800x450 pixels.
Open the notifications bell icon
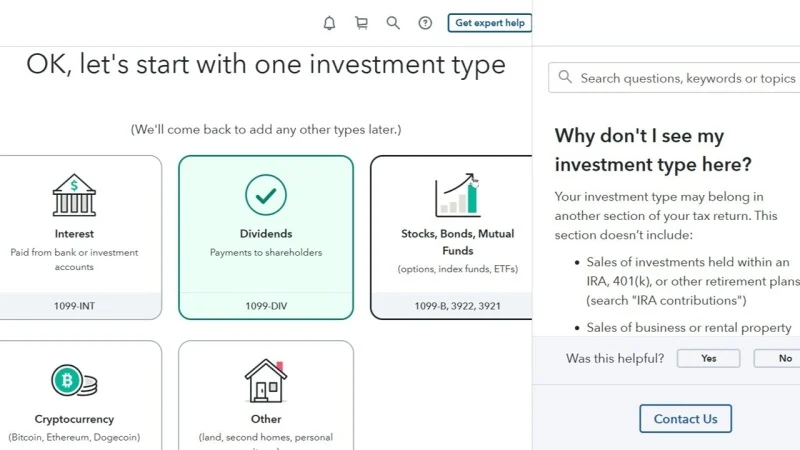pyautogui.click(x=329, y=23)
